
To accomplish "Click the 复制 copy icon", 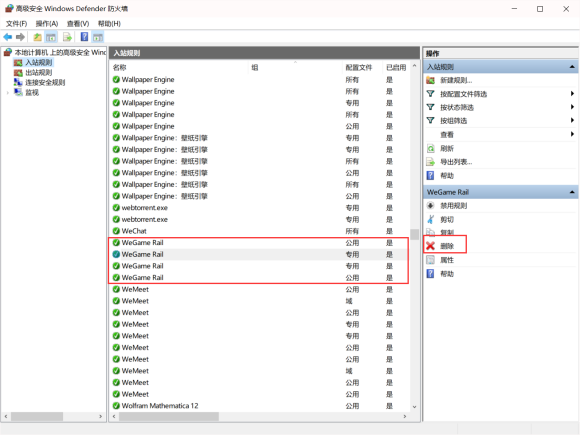I will 430,232.
